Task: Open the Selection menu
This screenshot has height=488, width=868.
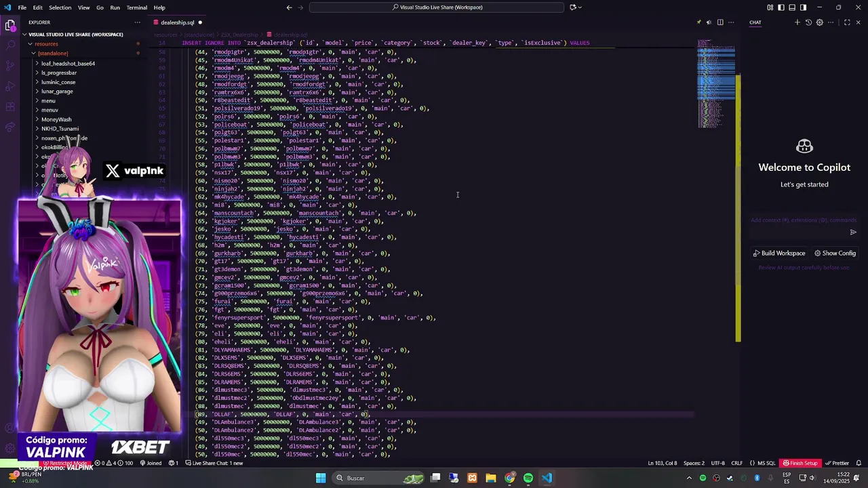Action: [60, 7]
